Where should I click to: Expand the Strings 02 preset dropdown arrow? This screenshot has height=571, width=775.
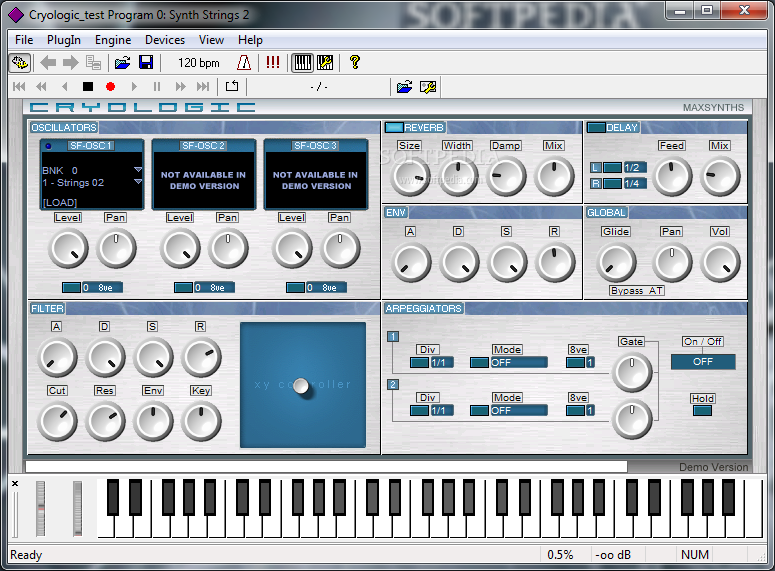coord(138,182)
